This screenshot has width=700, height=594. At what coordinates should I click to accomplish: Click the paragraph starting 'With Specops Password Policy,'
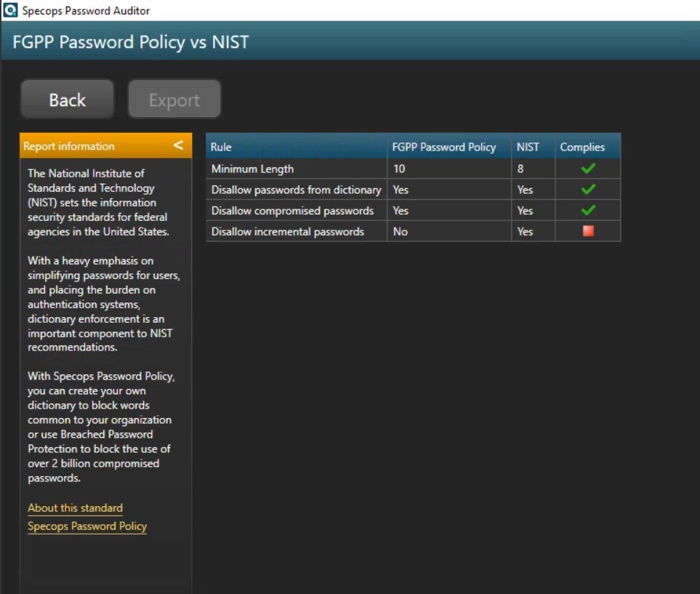point(101,427)
